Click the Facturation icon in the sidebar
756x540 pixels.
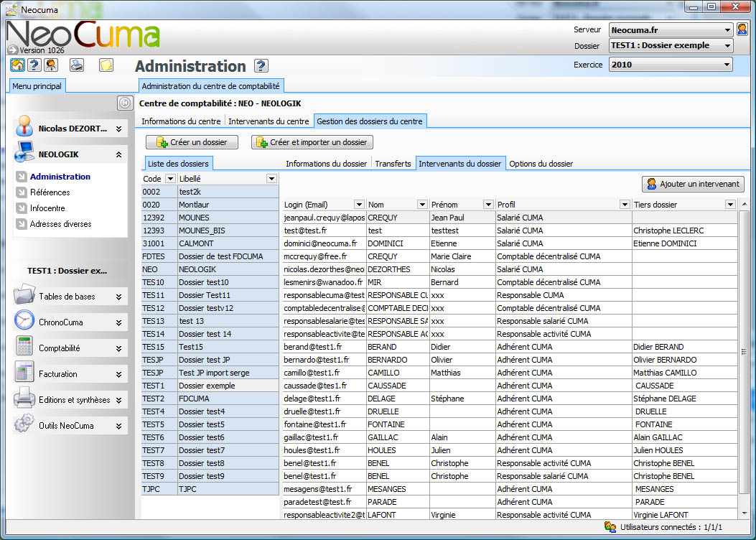[24, 372]
